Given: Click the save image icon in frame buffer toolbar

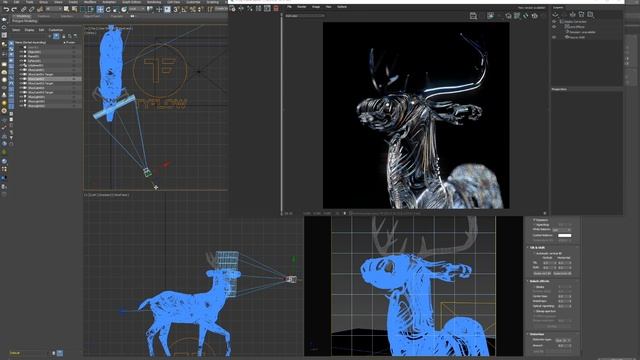Looking at the screenshot, I should pos(473,16).
